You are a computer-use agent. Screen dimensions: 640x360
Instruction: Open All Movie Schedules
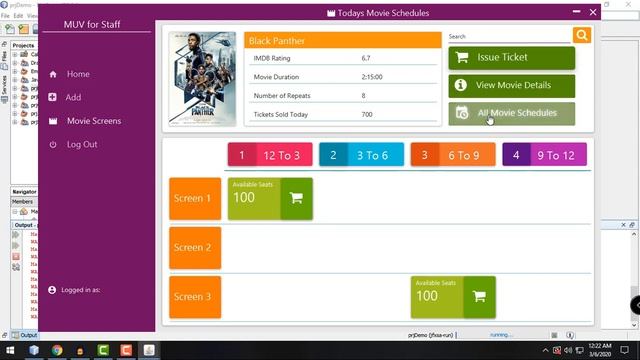[511, 113]
